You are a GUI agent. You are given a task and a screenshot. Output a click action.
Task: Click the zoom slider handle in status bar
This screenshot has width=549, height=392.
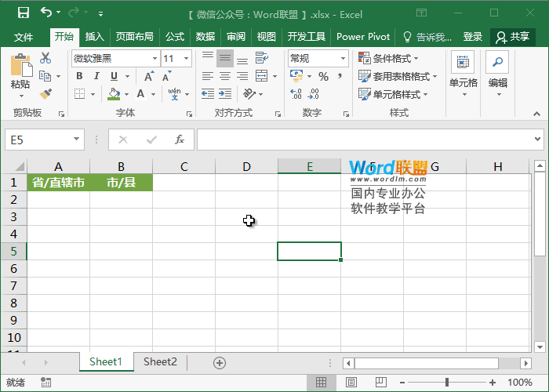446,383
